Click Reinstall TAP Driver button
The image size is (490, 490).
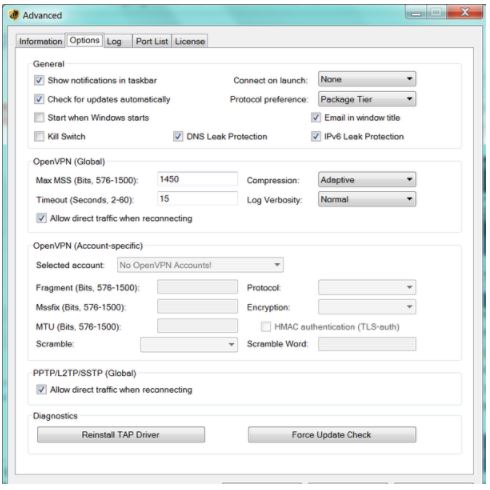coord(121,435)
